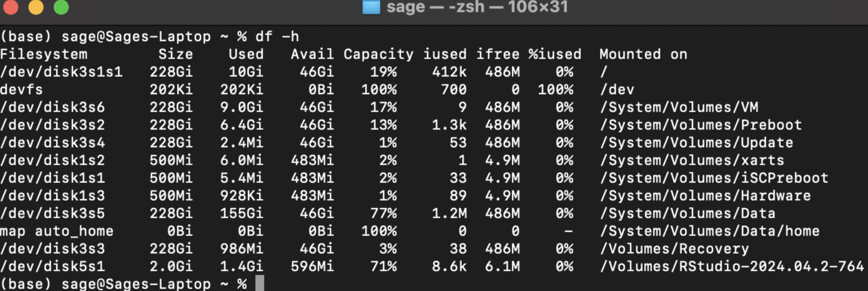
Task: Click the '/dev' mount path
Action: (x=617, y=89)
